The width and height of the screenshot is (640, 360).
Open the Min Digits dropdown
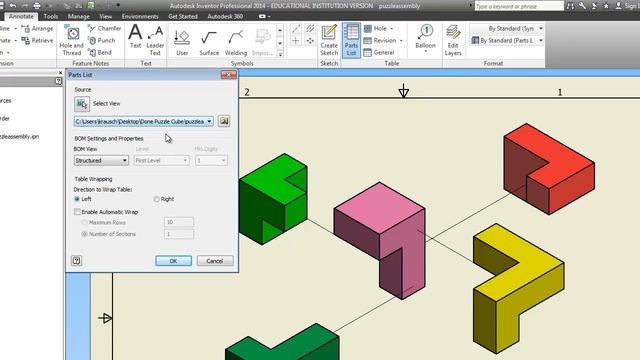pos(211,161)
